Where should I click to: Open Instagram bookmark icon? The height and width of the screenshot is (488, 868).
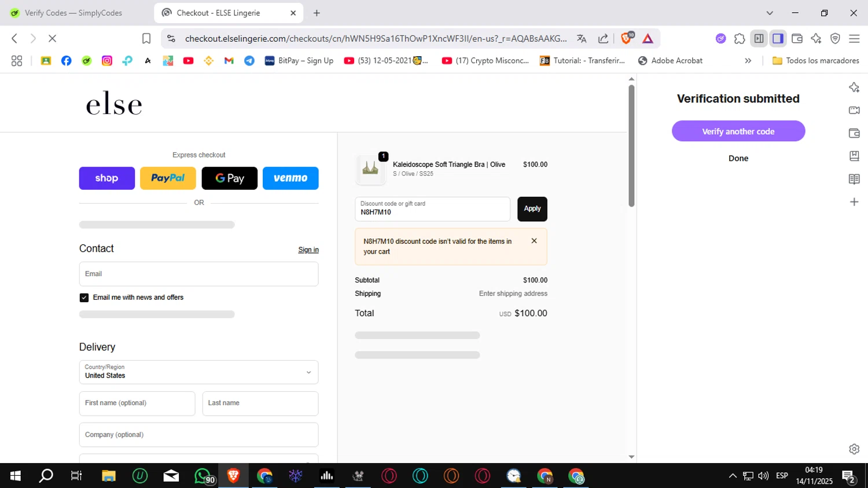pos(107,61)
